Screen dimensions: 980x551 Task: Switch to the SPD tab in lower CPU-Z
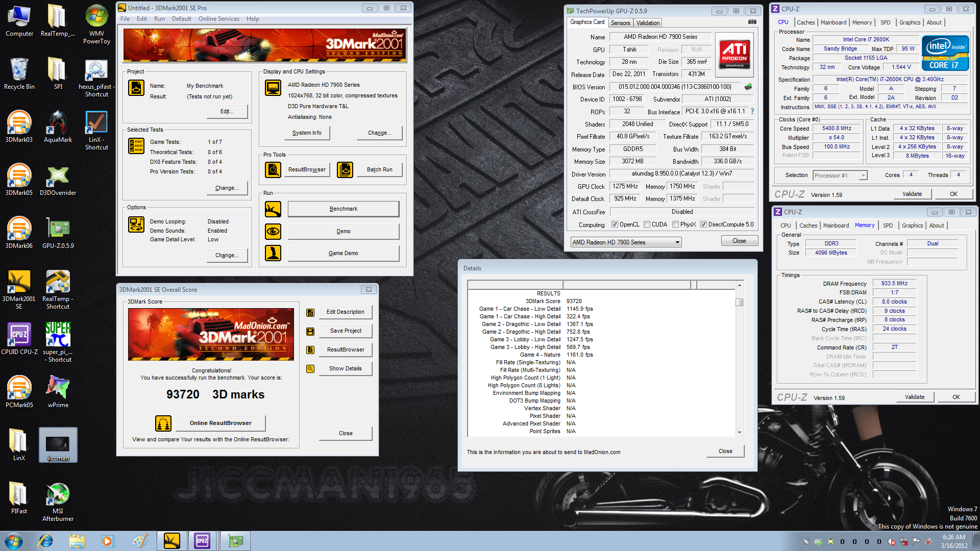(888, 226)
